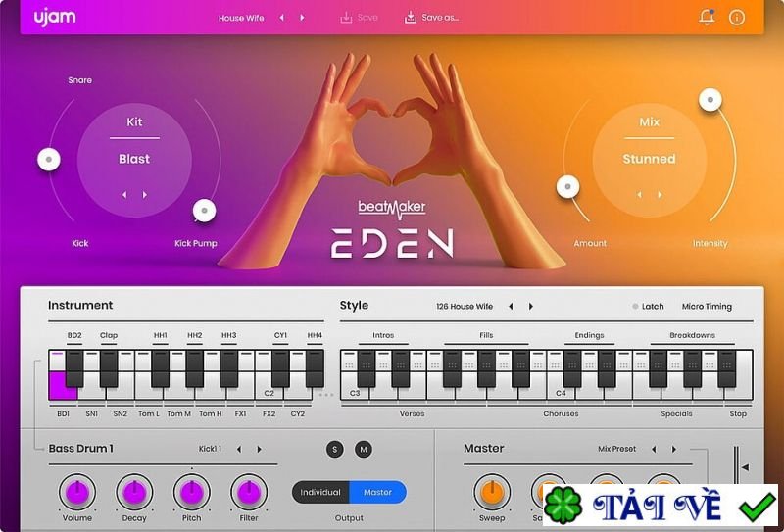Select next Mix Preset arrow
This screenshot has width=784, height=532.
point(674,449)
